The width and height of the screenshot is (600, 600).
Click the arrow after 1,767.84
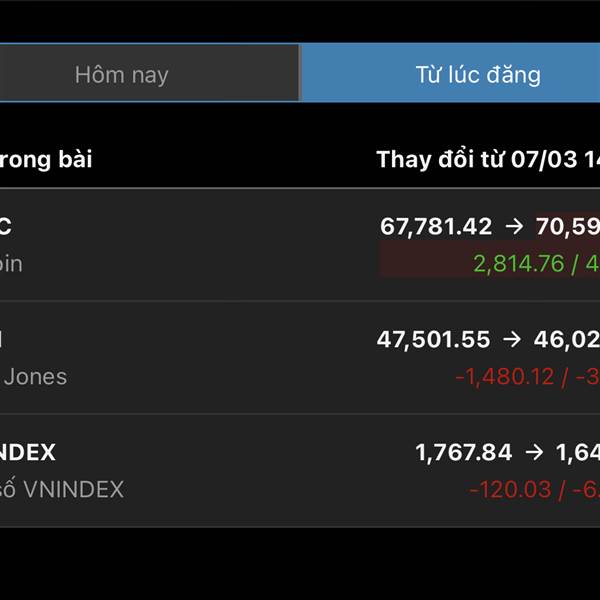click(x=534, y=453)
